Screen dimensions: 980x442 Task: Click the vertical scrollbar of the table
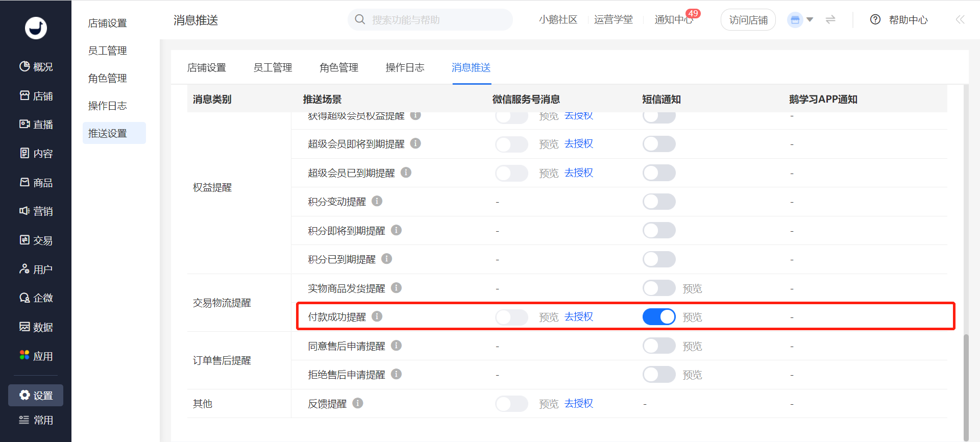click(x=966, y=388)
